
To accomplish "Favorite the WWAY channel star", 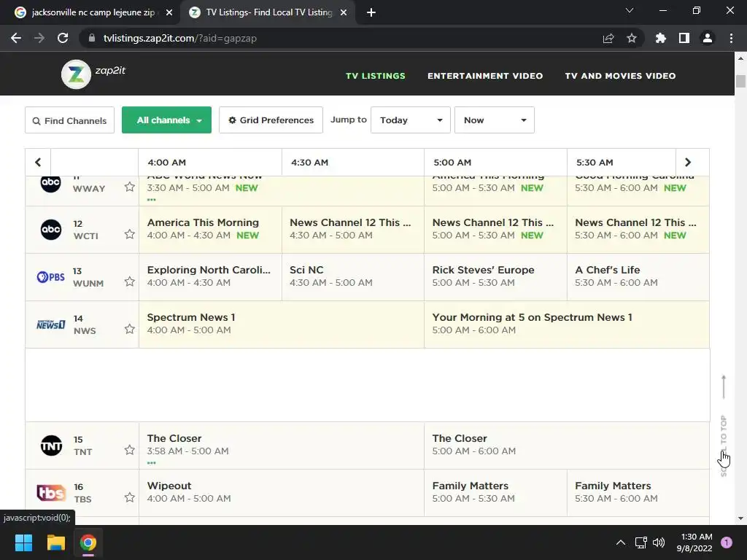I will [x=130, y=187].
